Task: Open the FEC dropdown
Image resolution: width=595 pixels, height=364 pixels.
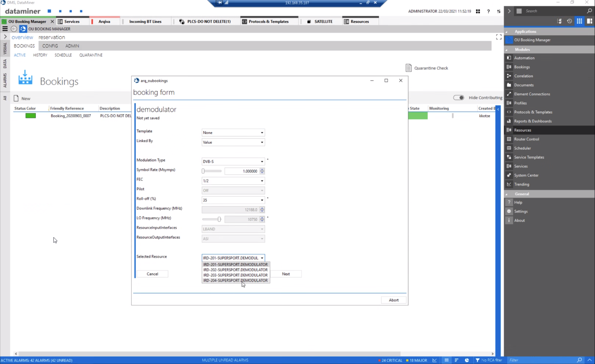Action: [x=233, y=181]
